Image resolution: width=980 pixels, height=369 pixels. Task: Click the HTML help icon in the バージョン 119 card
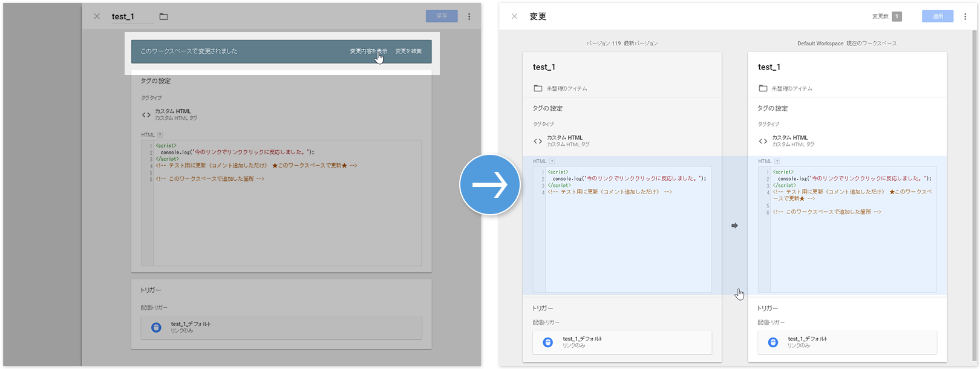(552, 162)
